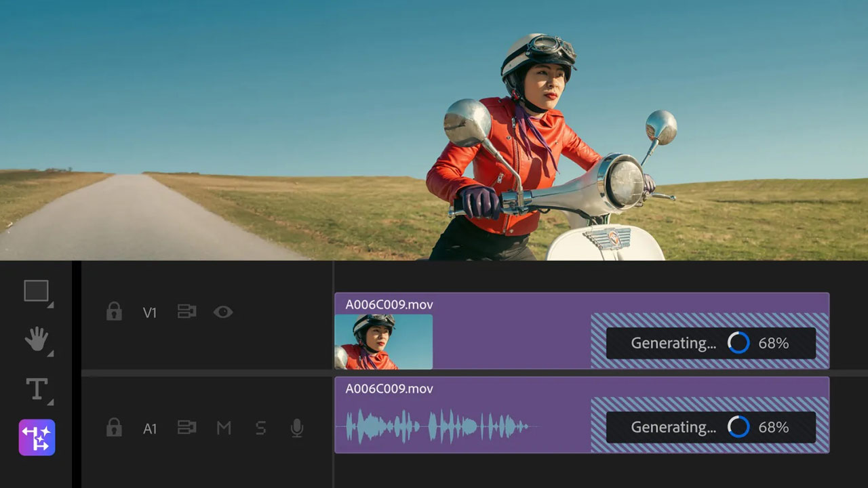Activate the Generative Extend tool
The image size is (868, 488).
[x=37, y=437]
